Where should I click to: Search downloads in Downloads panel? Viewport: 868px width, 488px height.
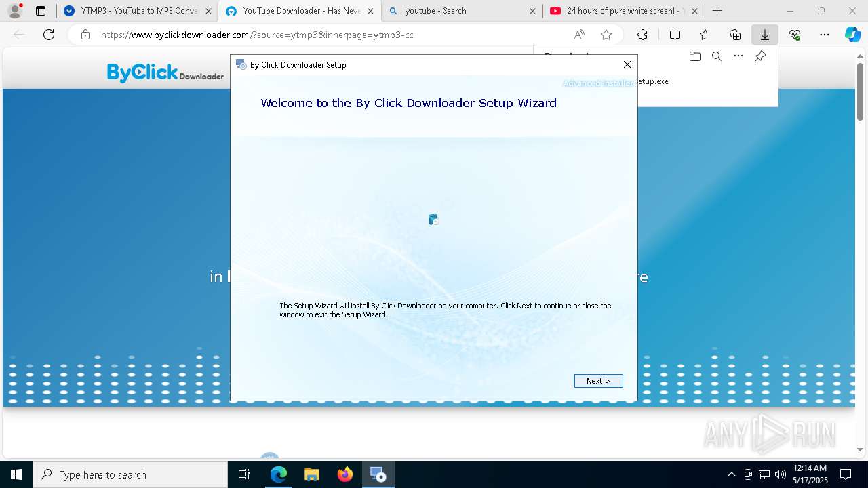click(x=717, y=56)
